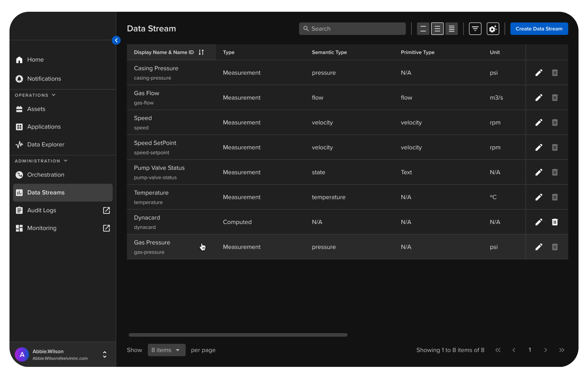Select medium row density view
Viewport: 588px width, 379px height.
pos(437,29)
